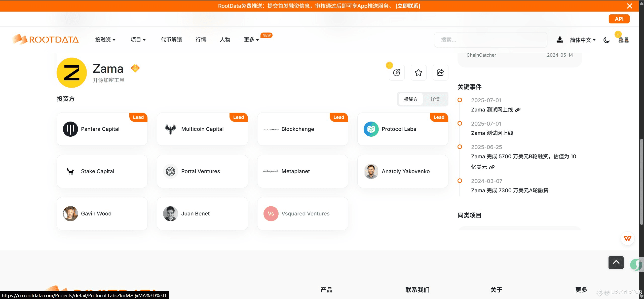Open the 简体中文 language dropdown
Viewport: 644px width, 299px height.
[x=582, y=40]
